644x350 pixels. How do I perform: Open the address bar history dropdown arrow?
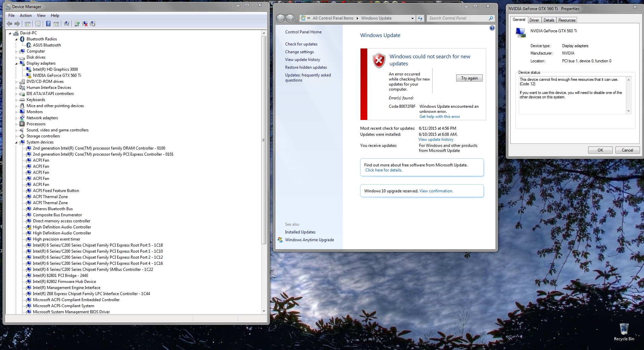coord(412,18)
